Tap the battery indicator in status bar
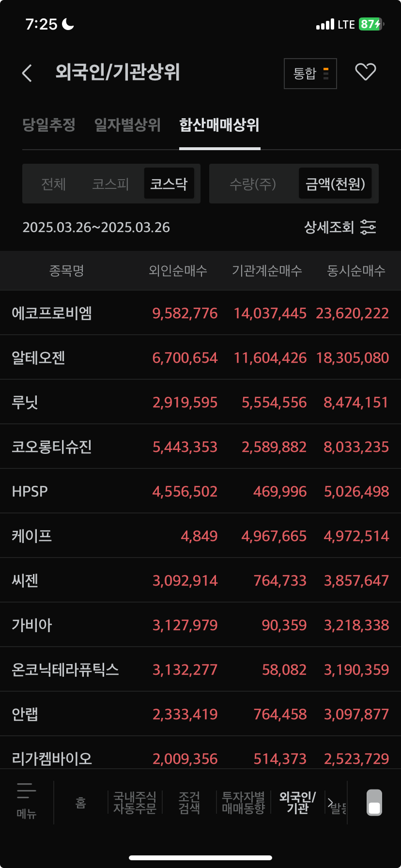Viewport: 401px width, 868px height. [x=371, y=24]
